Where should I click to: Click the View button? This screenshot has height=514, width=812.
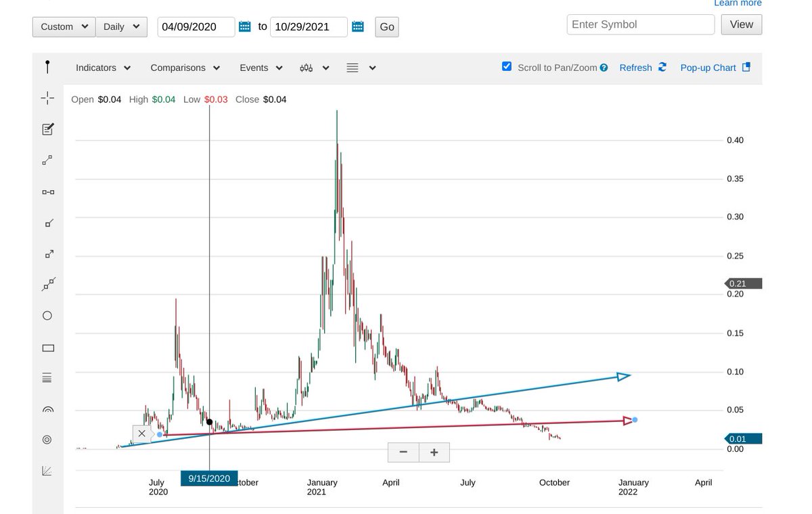click(742, 24)
